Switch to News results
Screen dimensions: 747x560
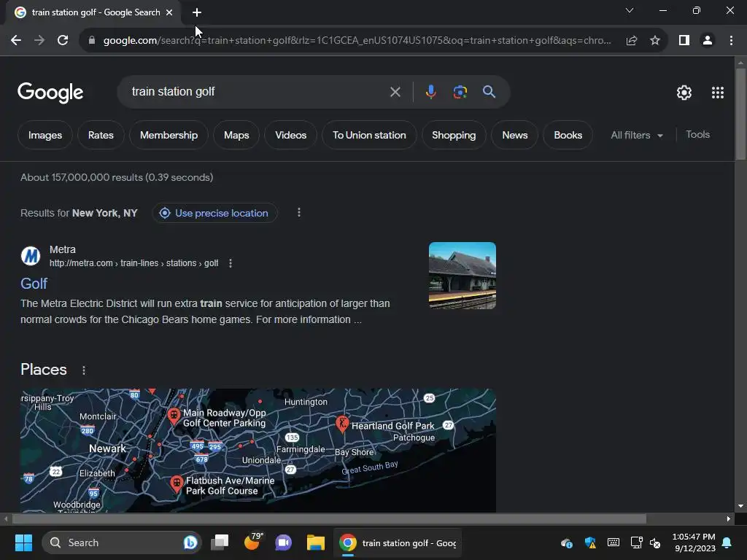point(514,135)
